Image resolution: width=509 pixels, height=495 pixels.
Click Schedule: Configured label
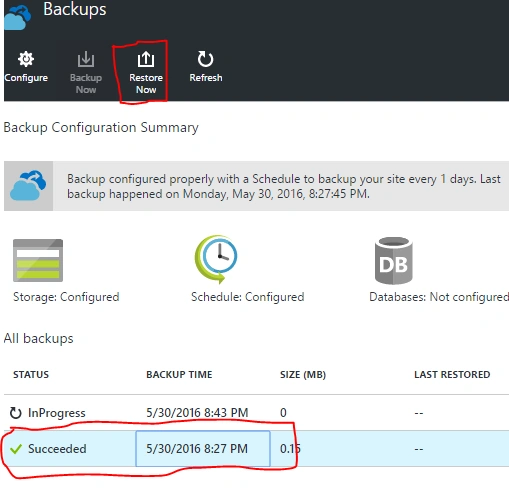pos(247,297)
